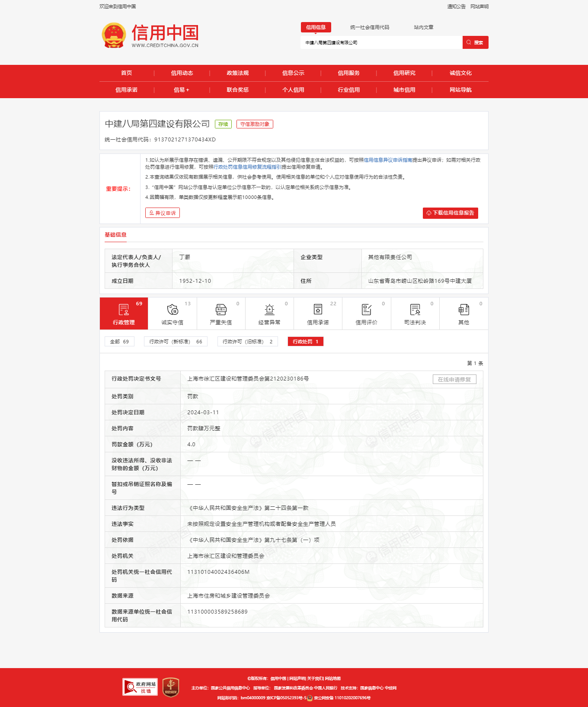Open the 信用信息异议申诉指南 link
Image resolution: width=588 pixels, height=707 pixels.
(x=388, y=160)
